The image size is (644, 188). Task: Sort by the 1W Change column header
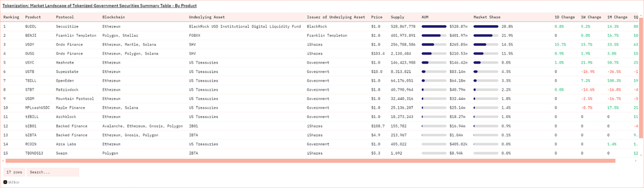(x=591, y=17)
